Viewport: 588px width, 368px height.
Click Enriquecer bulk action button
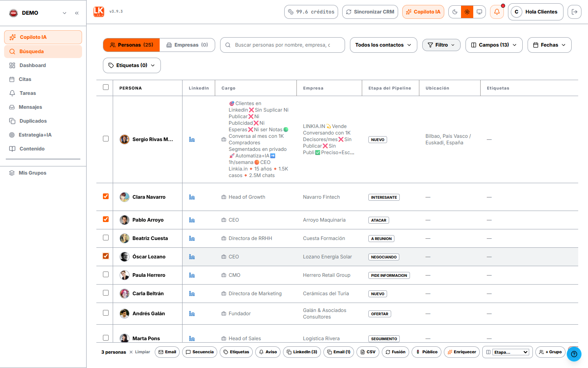click(x=462, y=352)
